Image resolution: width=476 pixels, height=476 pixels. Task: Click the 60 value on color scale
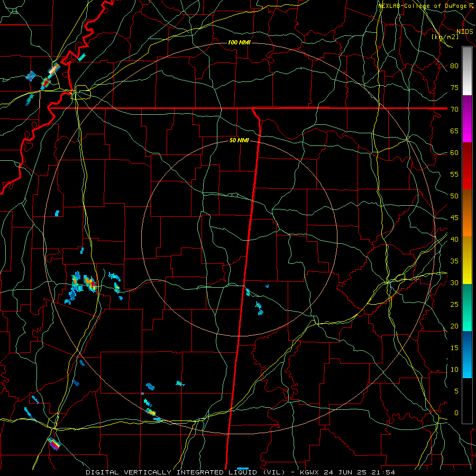coord(454,153)
